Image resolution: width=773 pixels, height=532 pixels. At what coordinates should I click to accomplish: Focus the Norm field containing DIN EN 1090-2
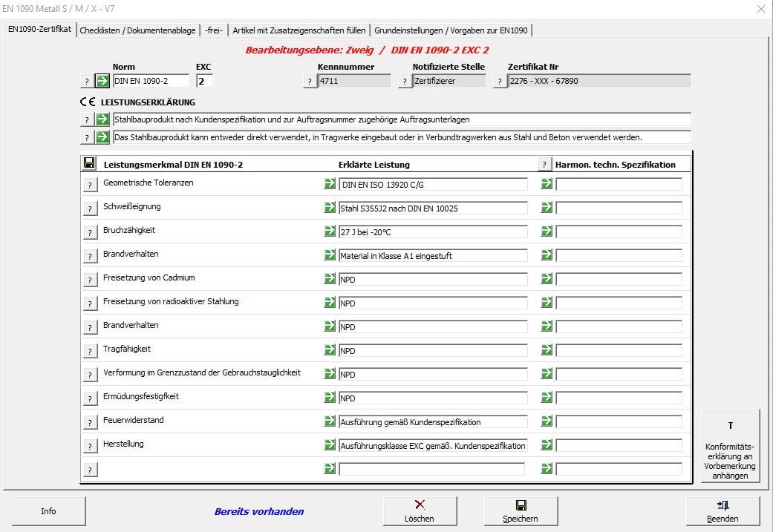tap(151, 81)
